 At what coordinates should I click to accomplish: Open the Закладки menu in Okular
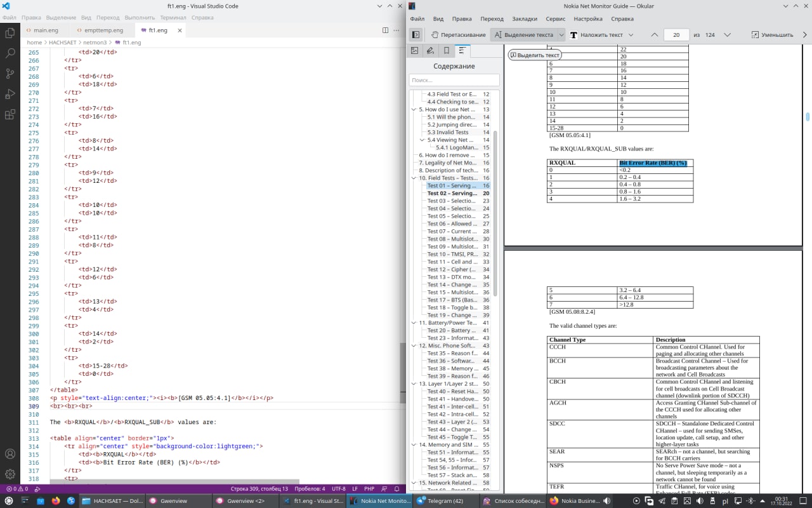pyautogui.click(x=524, y=19)
